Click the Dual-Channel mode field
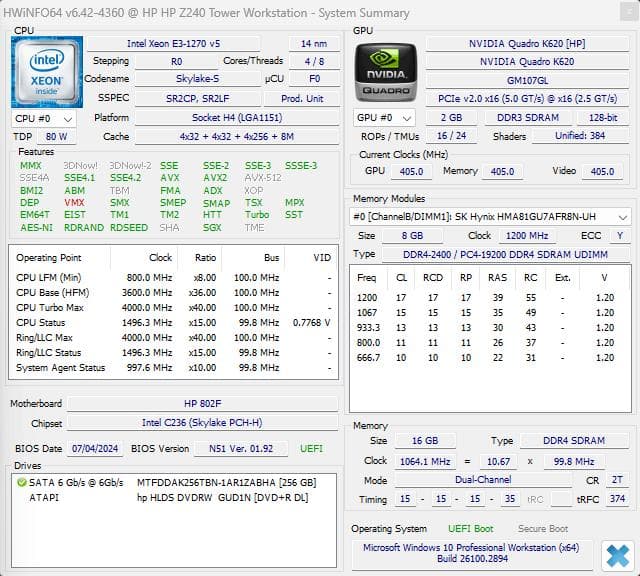The image size is (640, 576). pyautogui.click(x=483, y=480)
